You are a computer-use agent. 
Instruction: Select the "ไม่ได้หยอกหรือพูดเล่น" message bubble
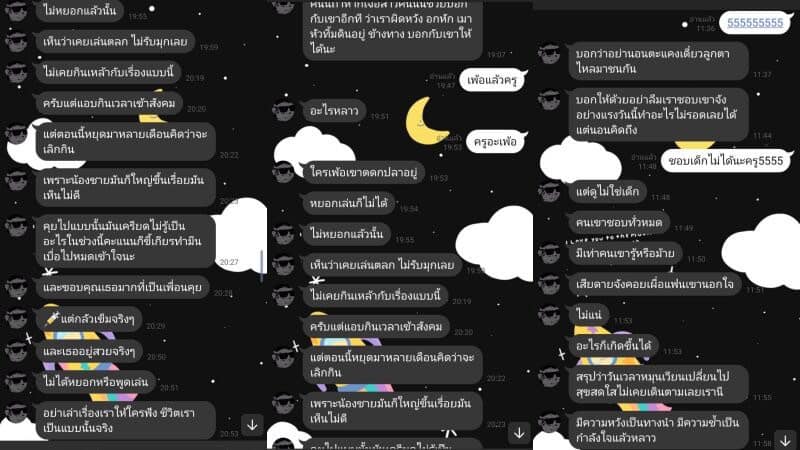(95, 382)
